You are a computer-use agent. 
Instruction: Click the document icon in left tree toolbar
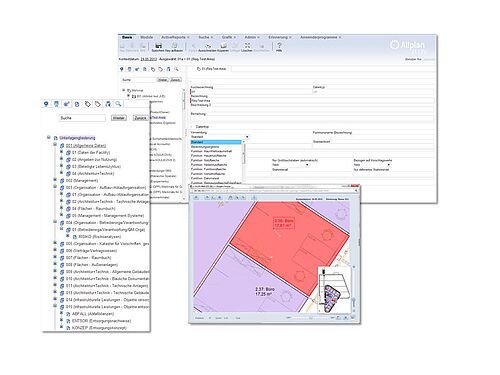(77, 104)
